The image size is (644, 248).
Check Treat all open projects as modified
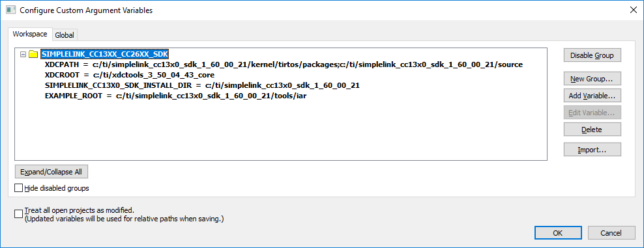tap(18, 214)
